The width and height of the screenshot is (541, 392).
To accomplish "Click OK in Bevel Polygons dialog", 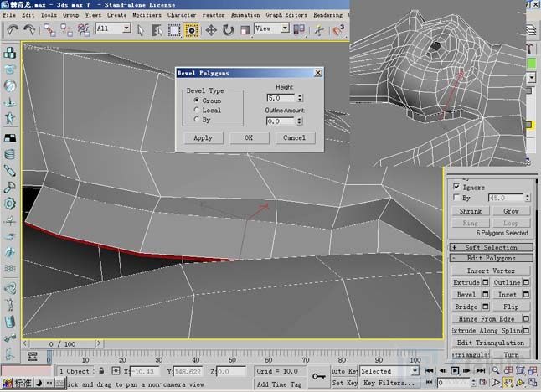I will tap(249, 137).
